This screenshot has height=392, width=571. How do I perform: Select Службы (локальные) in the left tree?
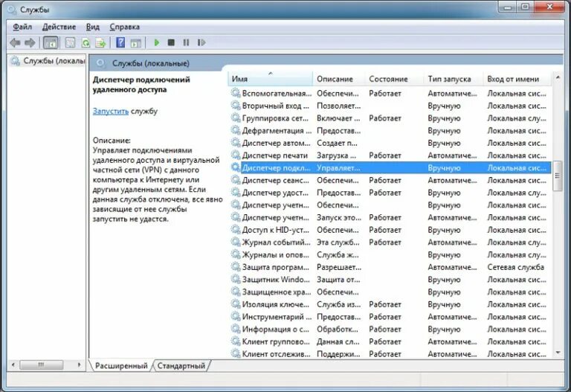48,61
